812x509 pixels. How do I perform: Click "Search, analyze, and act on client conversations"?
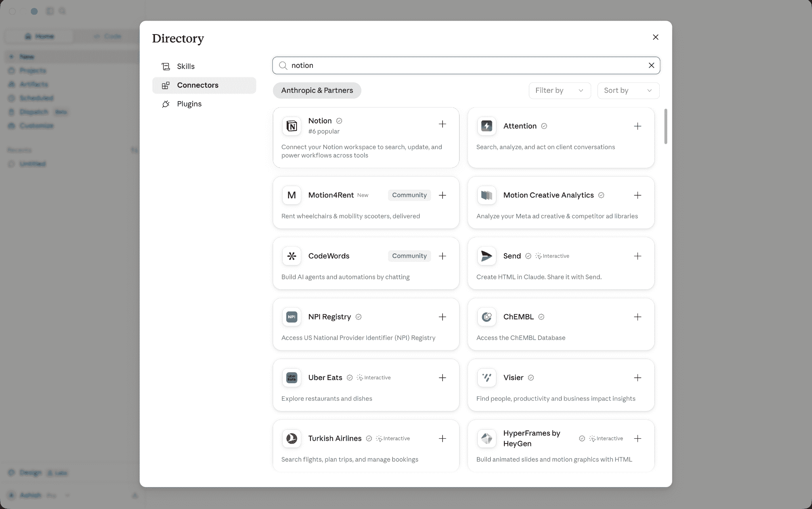[x=546, y=147]
